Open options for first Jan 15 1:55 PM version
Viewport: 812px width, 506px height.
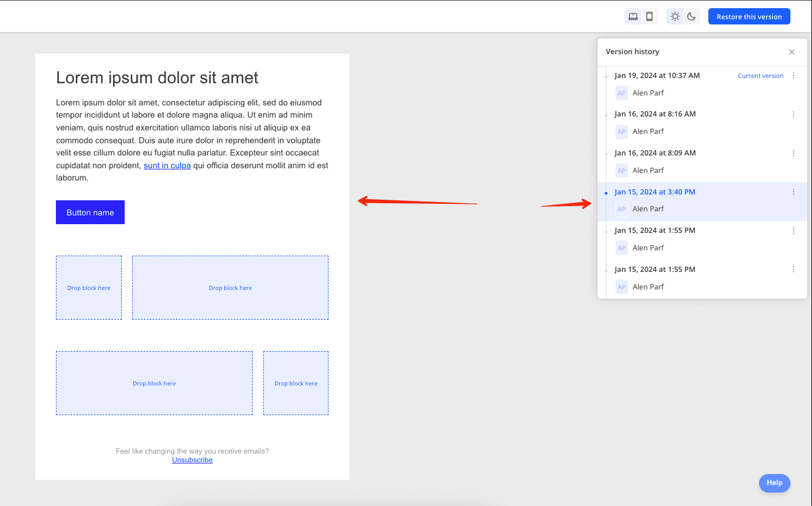click(793, 231)
